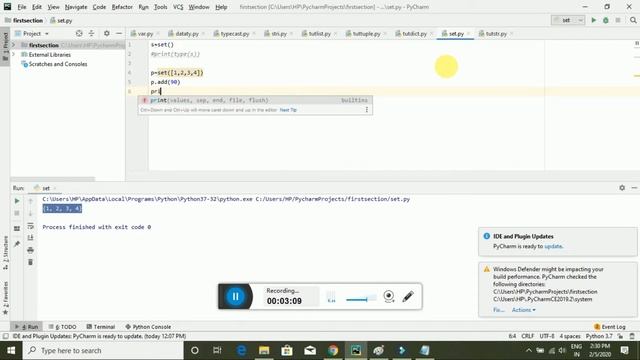
Task: Click the 4 spaces indent setting
Action: [x=570, y=336]
